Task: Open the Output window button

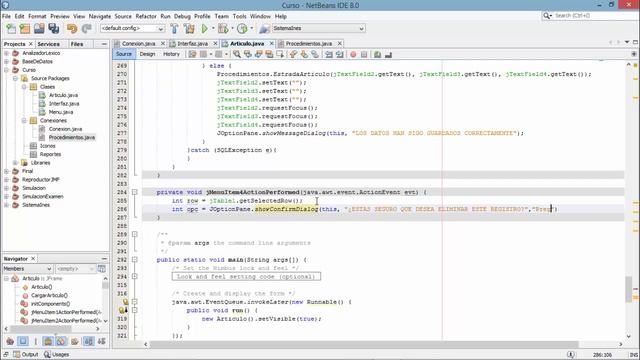Action: 26,354
